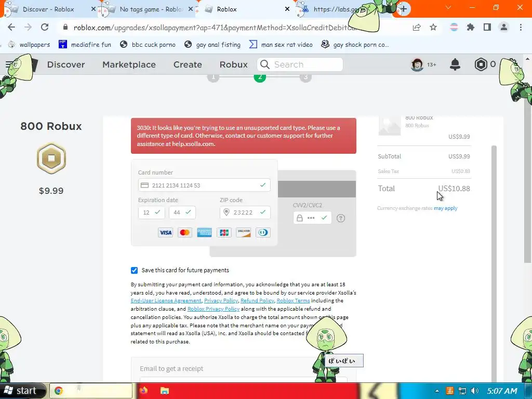Click the taskbar clock 5:07 AM
The width and height of the screenshot is (532, 399).
point(502,391)
